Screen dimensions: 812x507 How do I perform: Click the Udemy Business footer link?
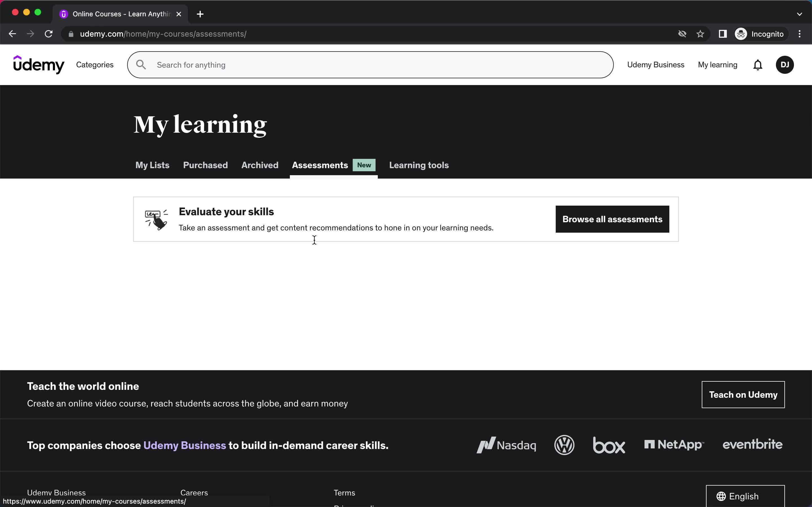(x=56, y=492)
